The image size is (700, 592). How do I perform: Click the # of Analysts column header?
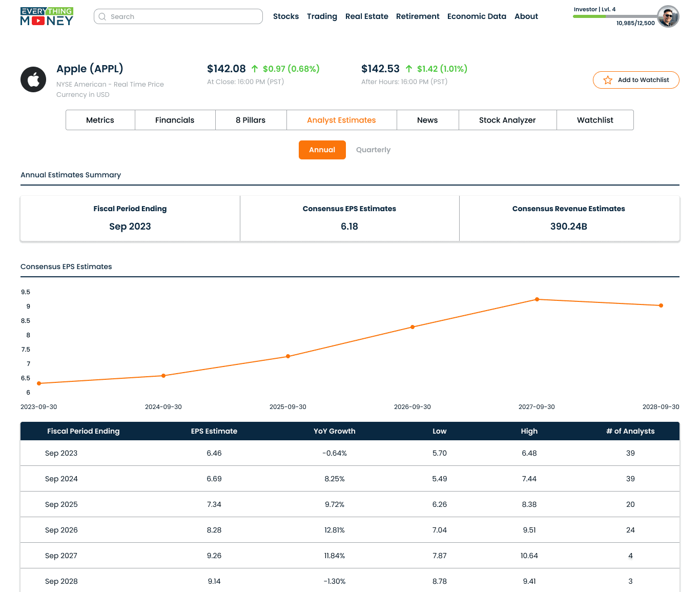(x=630, y=431)
